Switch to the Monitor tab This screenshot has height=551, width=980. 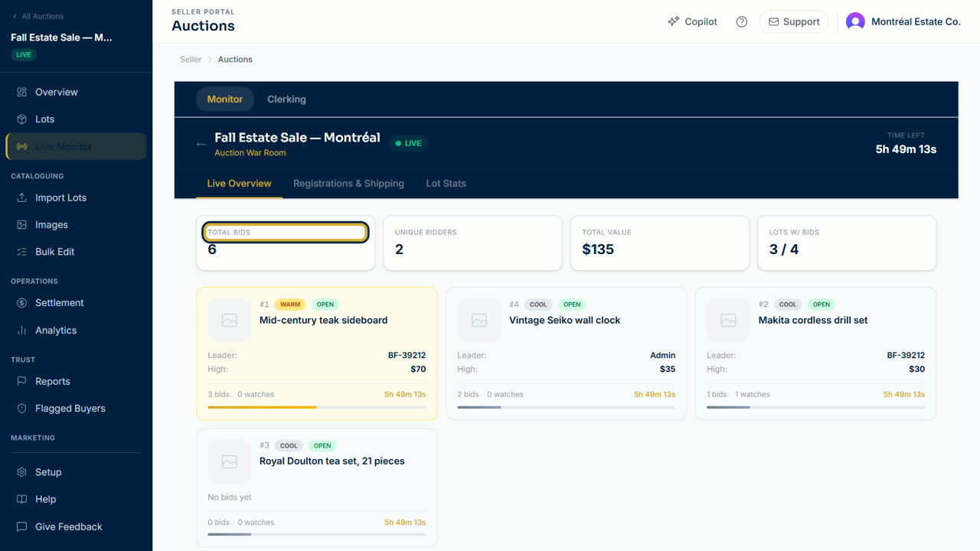[224, 99]
